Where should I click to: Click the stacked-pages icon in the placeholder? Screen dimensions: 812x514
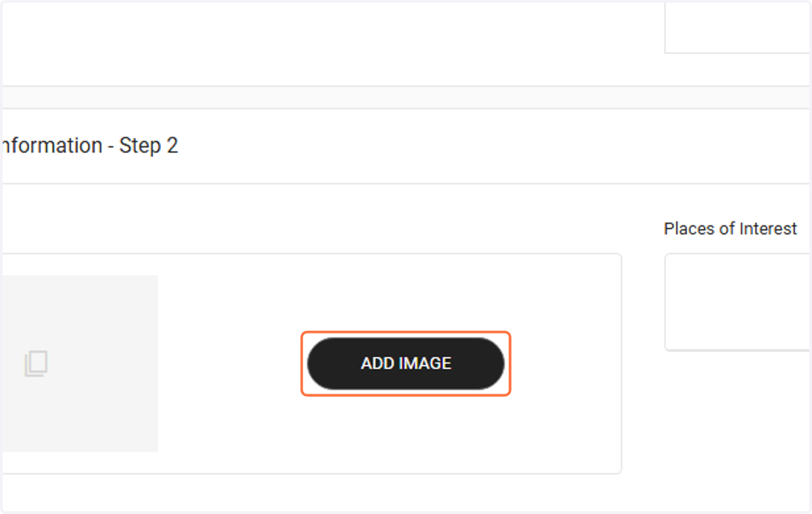pos(37,364)
